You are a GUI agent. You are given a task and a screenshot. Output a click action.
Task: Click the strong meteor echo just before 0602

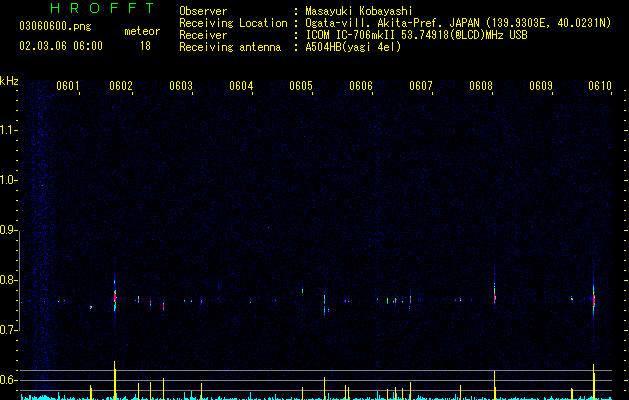(x=115, y=296)
